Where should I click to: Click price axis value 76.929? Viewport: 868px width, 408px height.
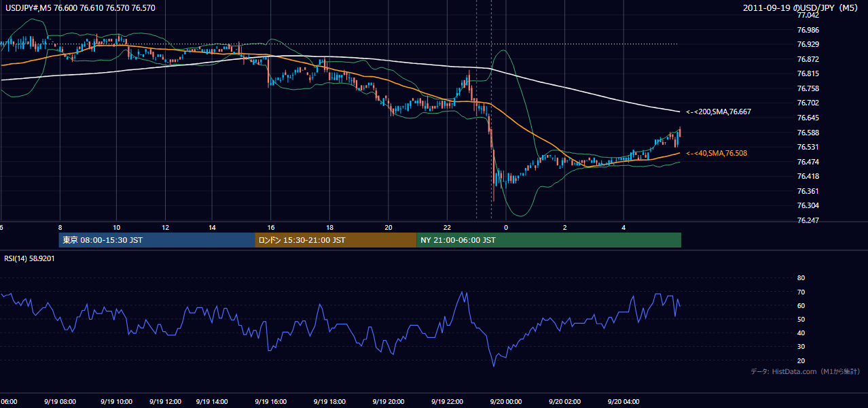[809, 44]
